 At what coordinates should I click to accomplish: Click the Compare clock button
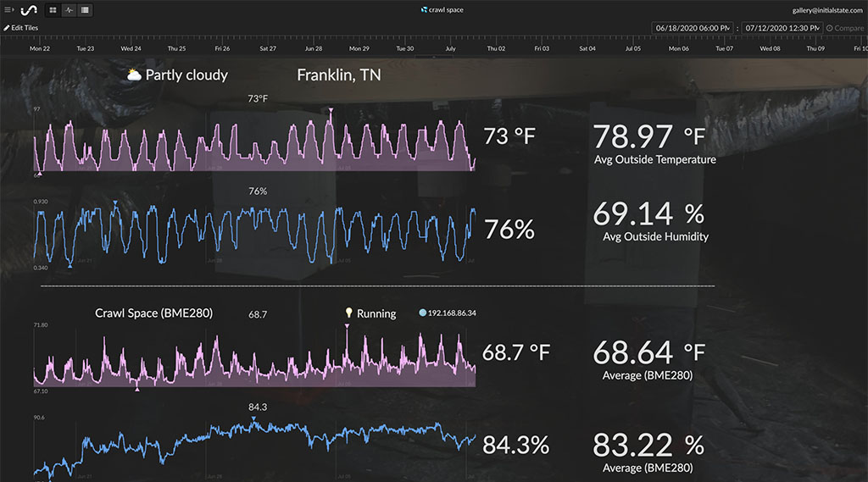[x=830, y=28]
